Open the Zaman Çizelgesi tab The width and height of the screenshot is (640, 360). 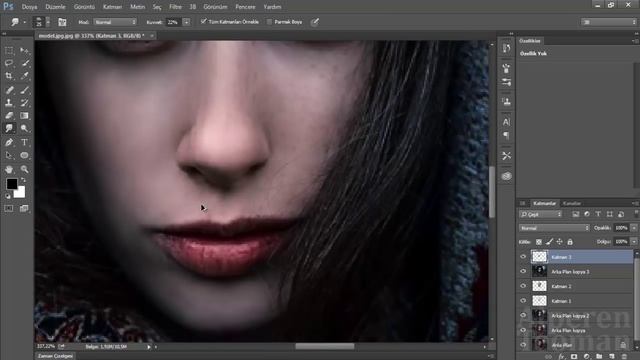(x=56, y=356)
